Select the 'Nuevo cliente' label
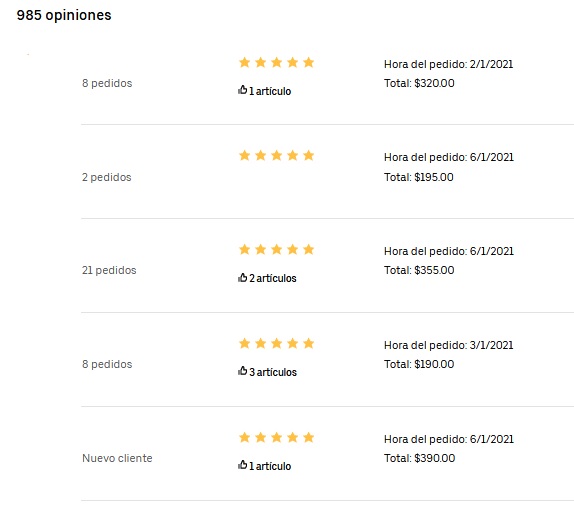Image resolution: width=574 pixels, height=511 pixels. [117, 458]
